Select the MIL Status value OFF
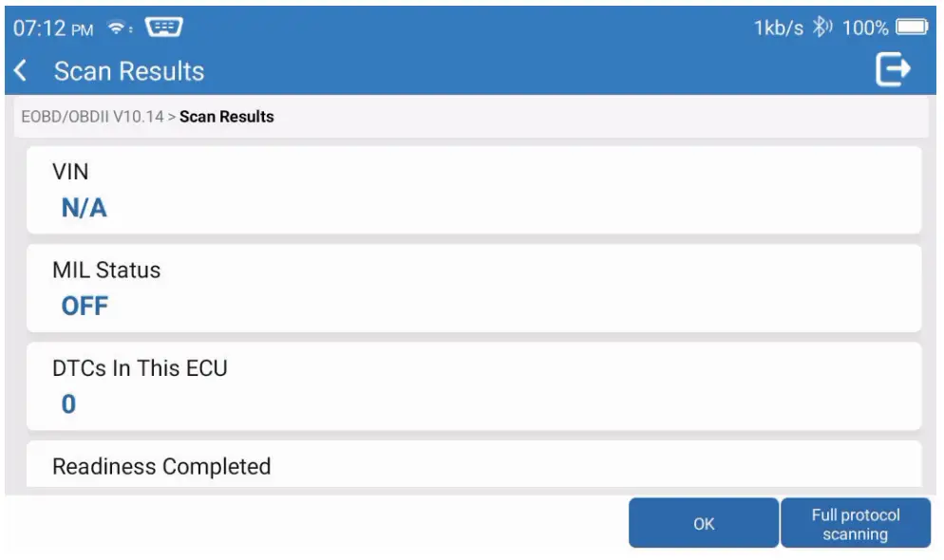 coord(85,307)
